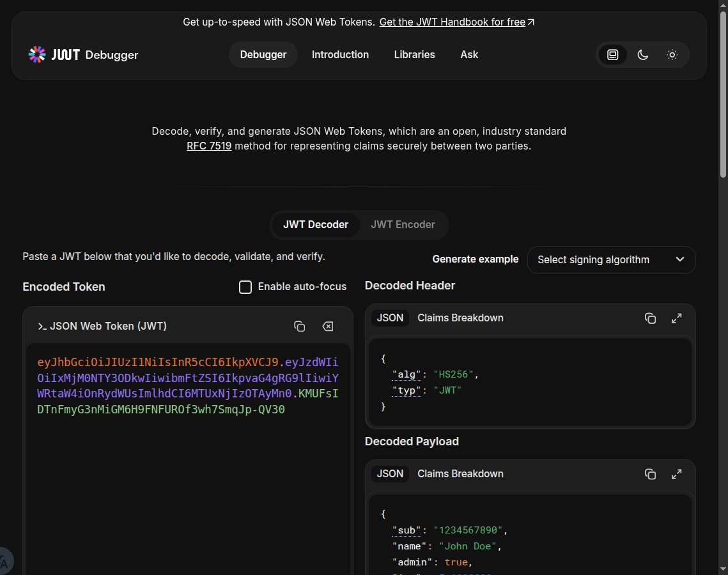Click the JWT logo icon

coord(36,54)
